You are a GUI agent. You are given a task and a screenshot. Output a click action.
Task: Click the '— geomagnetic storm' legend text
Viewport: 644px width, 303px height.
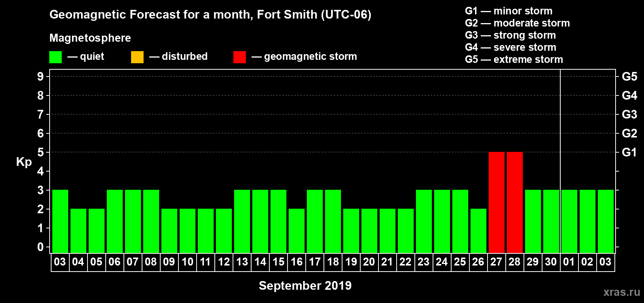click(304, 56)
